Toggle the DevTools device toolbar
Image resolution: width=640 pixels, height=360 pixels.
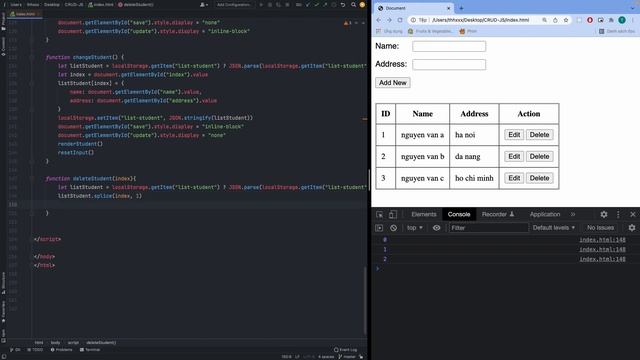pyautogui.click(x=393, y=215)
